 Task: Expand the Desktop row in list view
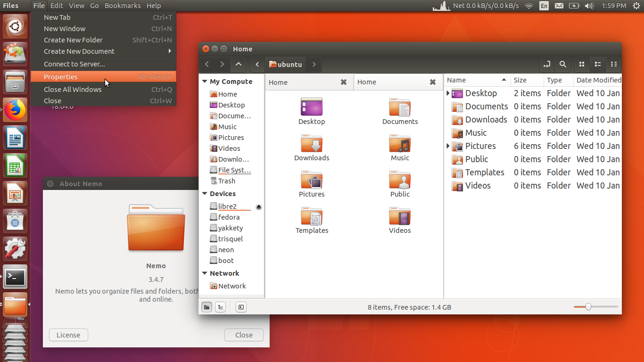pos(448,93)
